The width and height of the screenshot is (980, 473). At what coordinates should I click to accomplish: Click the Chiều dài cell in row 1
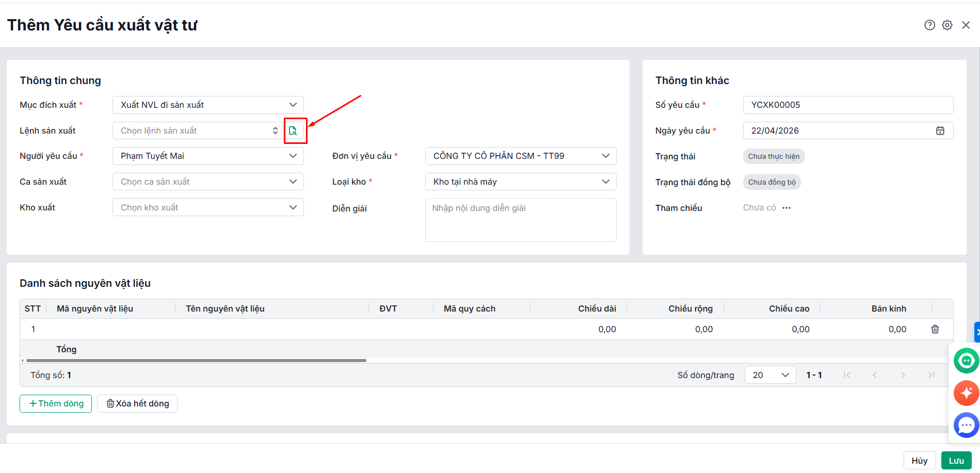tap(579, 329)
